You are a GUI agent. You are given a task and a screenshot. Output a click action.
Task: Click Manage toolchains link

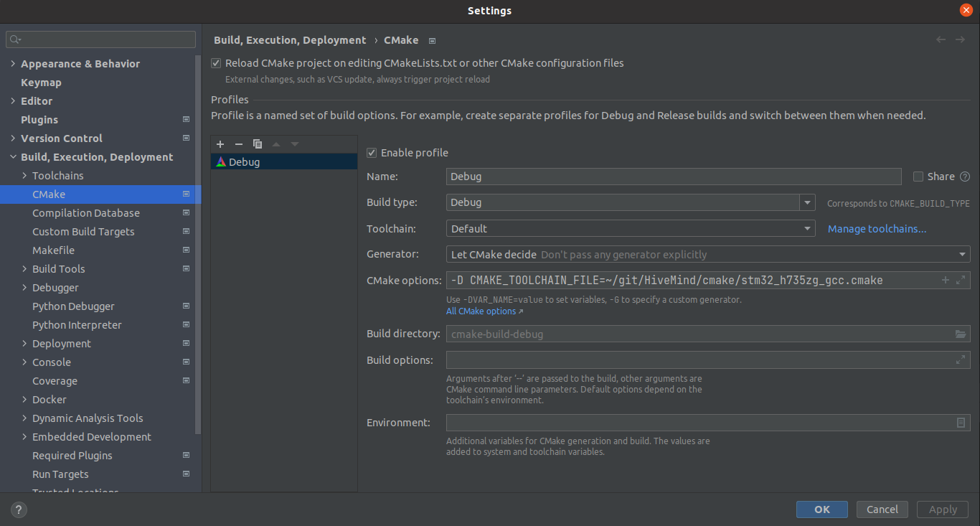[877, 229]
